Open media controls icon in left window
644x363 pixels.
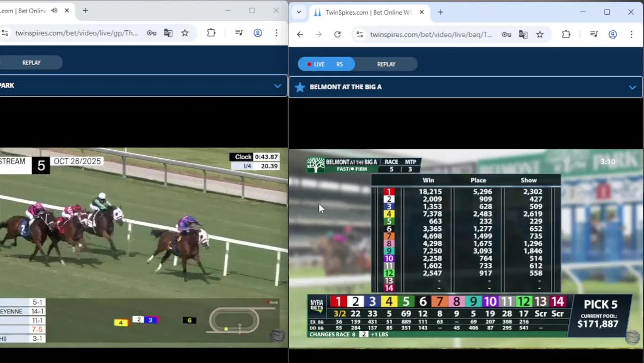click(239, 33)
